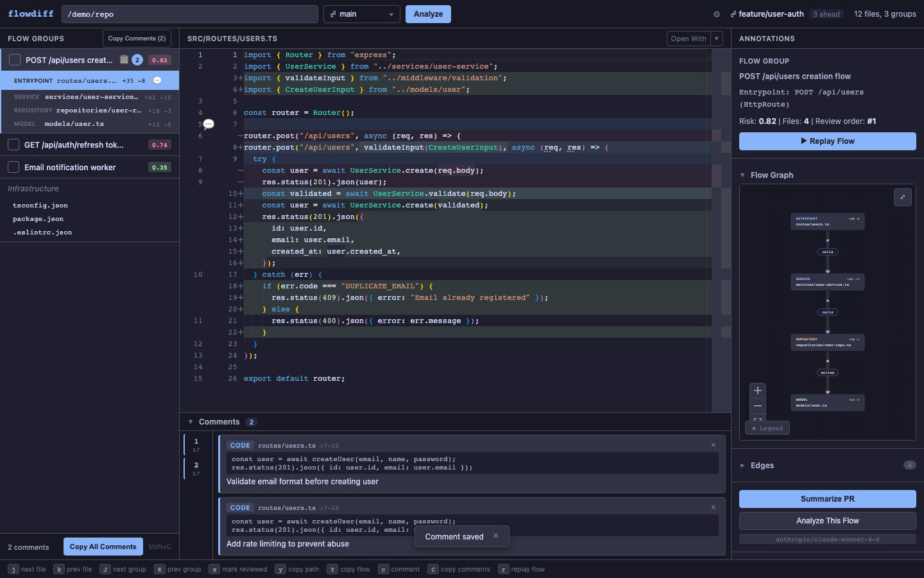Jump to comment 2 in the sidebar
This screenshot has height=578, width=924.
coord(196,468)
